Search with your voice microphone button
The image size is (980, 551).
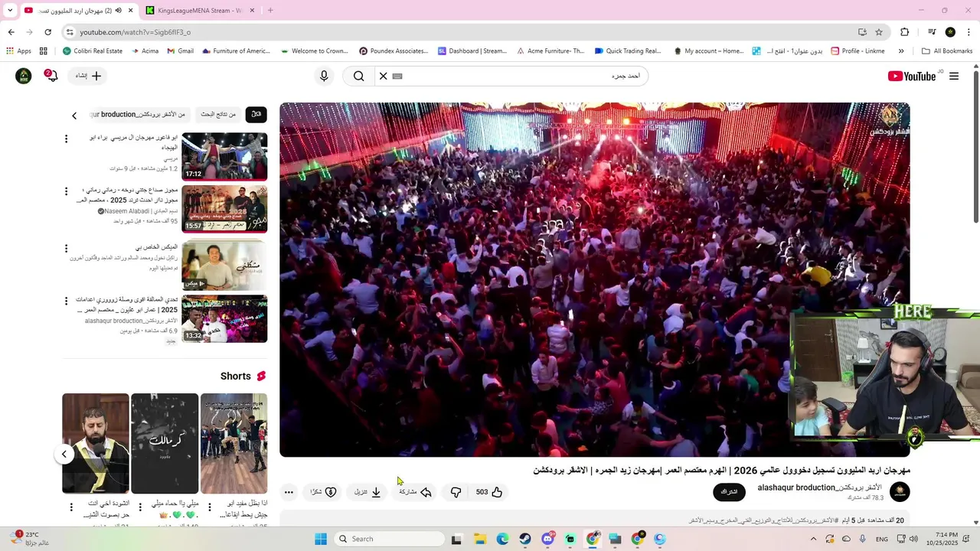click(x=324, y=76)
